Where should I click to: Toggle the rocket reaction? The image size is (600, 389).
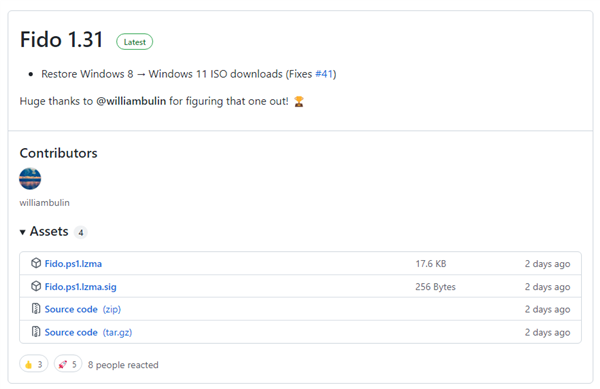pos(68,364)
